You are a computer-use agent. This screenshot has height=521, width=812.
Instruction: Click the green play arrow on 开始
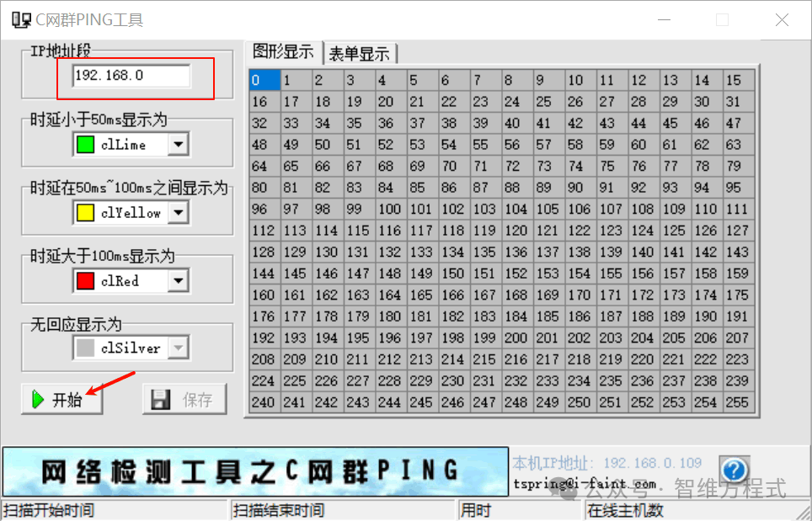38,399
